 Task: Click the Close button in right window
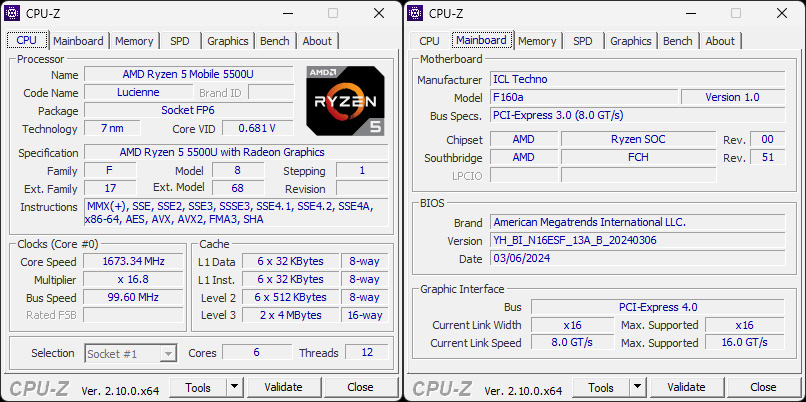(x=763, y=387)
